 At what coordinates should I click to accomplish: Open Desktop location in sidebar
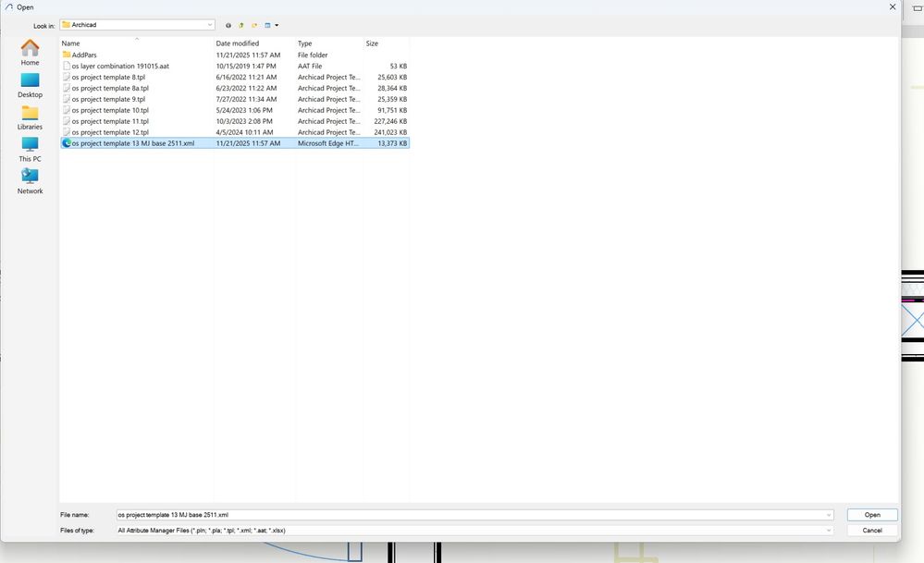(x=30, y=85)
